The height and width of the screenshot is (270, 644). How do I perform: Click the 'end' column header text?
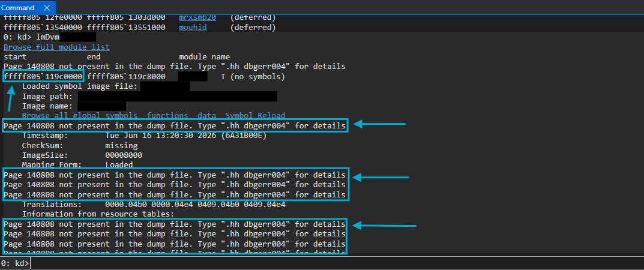tap(94, 56)
